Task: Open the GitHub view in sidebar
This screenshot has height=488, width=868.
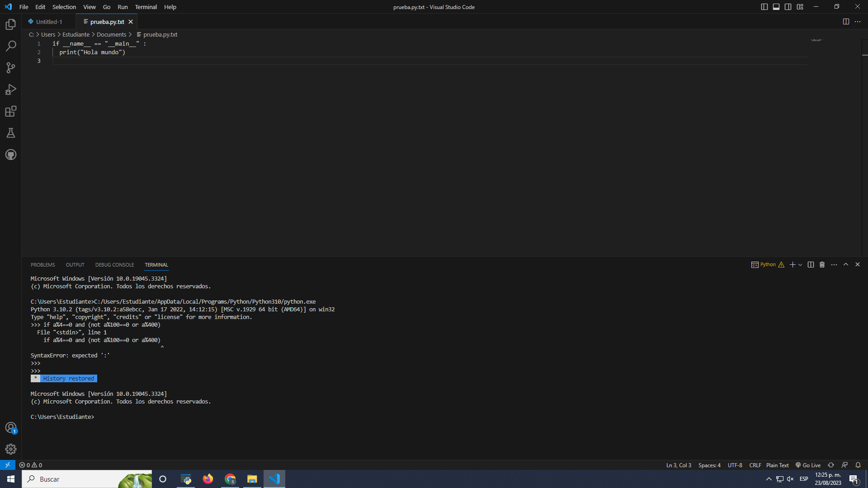Action: click(x=11, y=155)
